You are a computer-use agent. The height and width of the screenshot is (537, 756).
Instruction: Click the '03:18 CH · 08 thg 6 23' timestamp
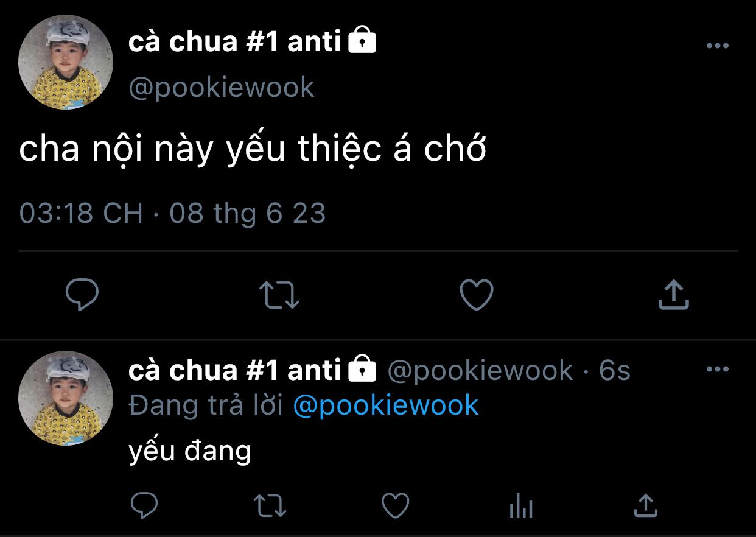(172, 214)
